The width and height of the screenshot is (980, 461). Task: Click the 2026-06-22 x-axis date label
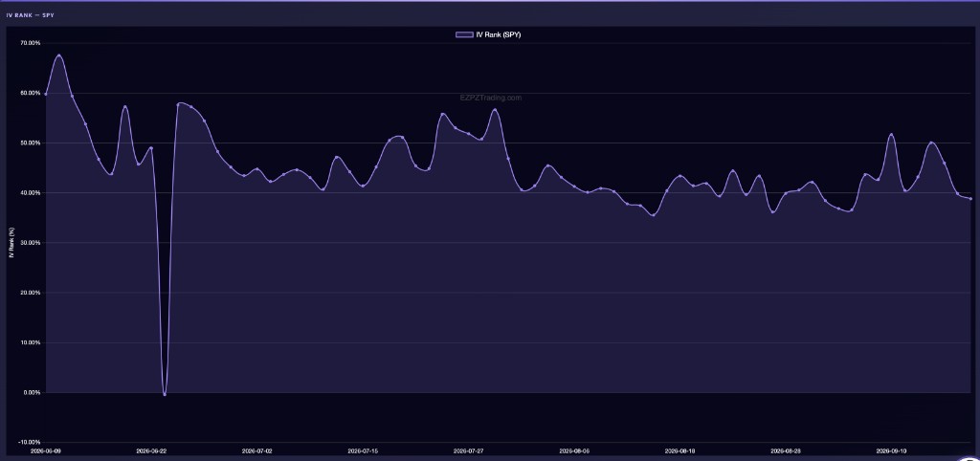point(152,450)
